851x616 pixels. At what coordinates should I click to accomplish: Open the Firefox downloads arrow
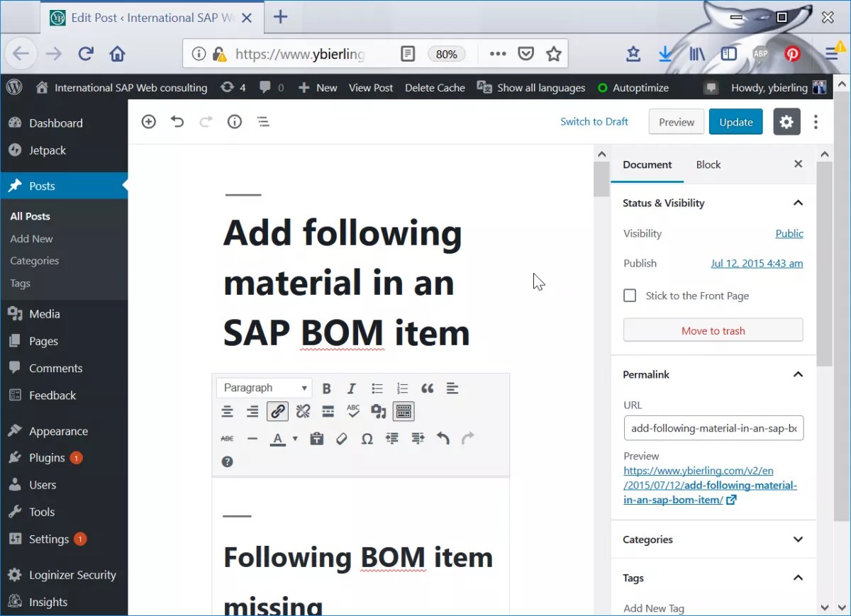(x=665, y=54)
